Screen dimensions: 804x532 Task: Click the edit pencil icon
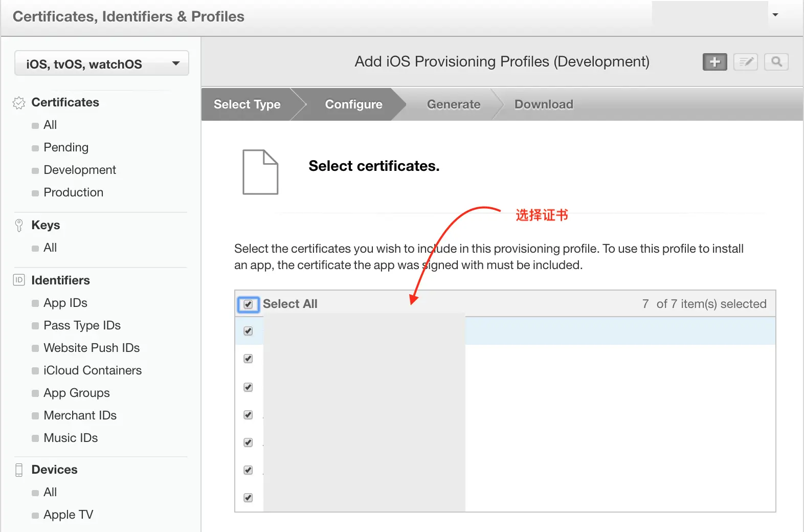pos(745,62)
